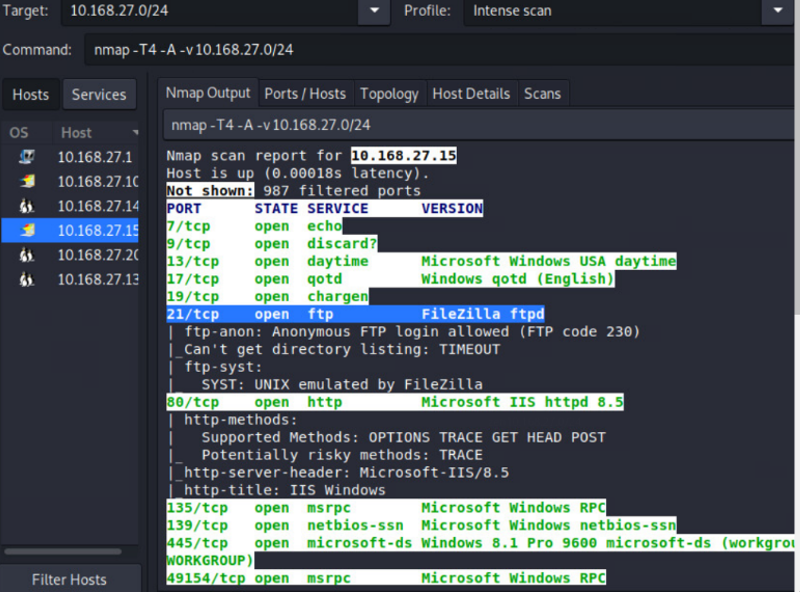The width and height of the screenshot is (800, 592).
Task: Click the 'Not shown: 987 filtered ports' line
Action: 294,191
